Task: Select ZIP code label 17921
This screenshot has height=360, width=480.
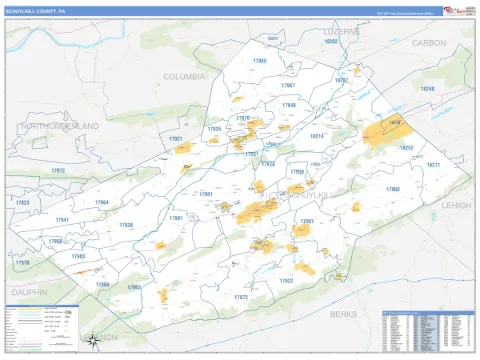Action: pyautogui.click(x=176, y=139)
